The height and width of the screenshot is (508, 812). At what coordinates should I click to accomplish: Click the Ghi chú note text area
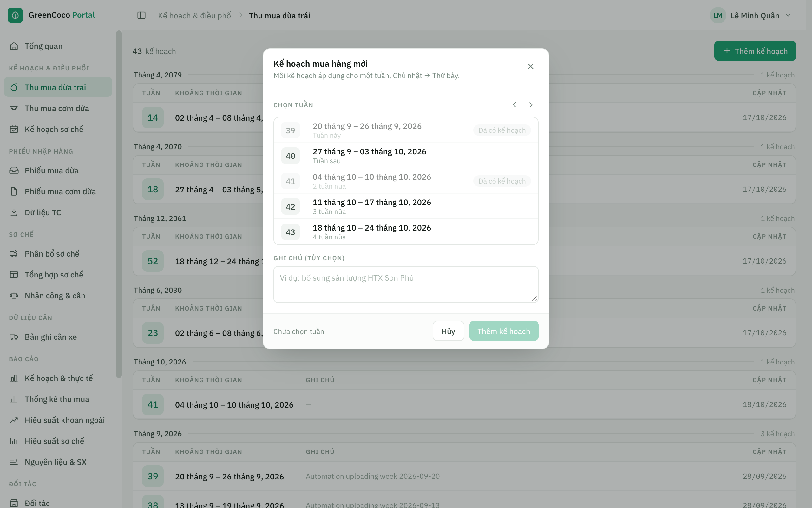(406, 284)
